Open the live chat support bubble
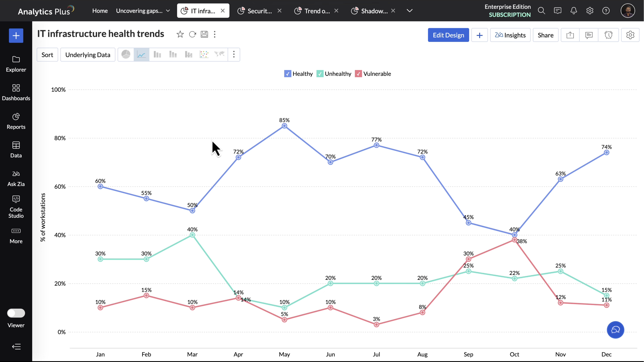The height and width of the screenshot is (362, 644). [615, 330]
